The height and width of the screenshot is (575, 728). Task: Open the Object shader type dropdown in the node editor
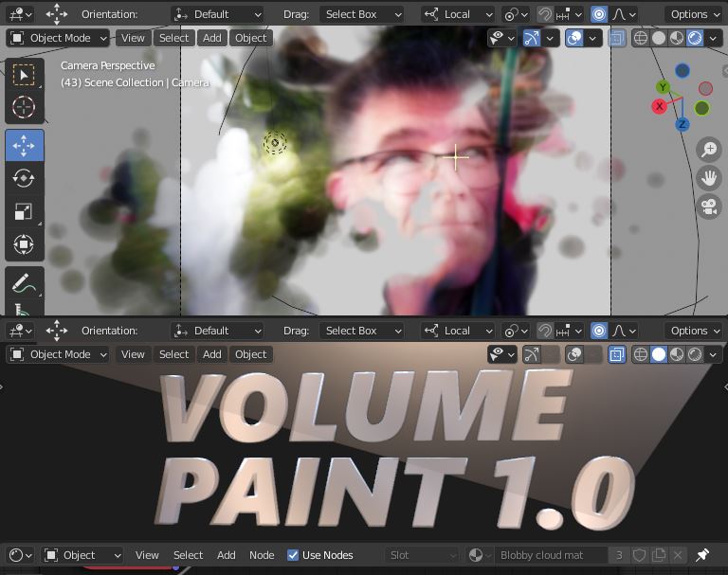(82, 555)
